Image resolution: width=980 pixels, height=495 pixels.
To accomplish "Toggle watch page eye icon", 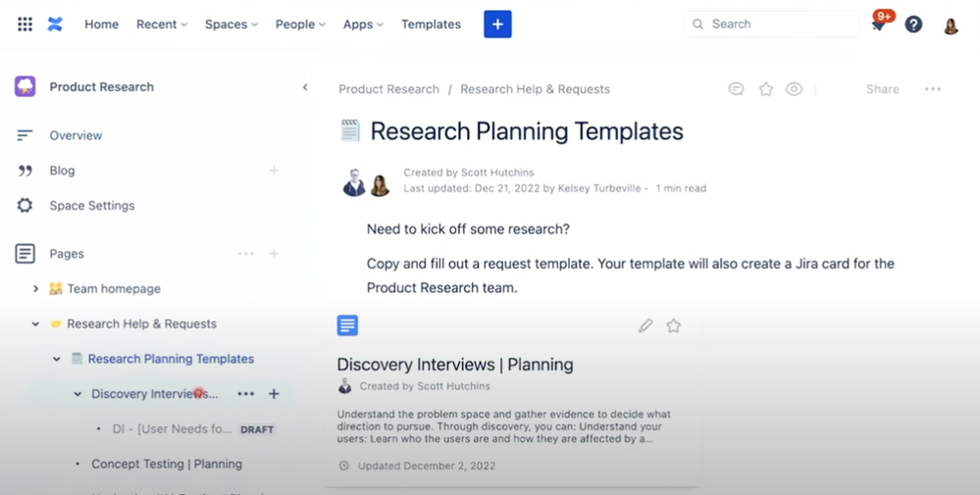I will point(794,89).
